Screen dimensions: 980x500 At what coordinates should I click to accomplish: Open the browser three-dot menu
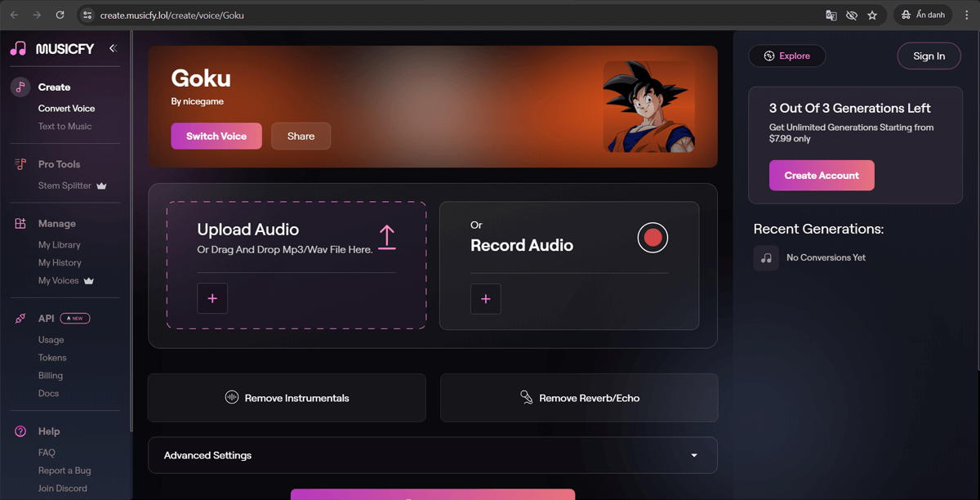(966, 15)
